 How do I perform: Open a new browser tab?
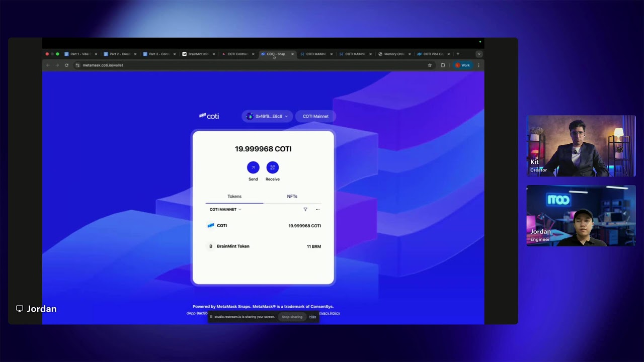(458, 54)
